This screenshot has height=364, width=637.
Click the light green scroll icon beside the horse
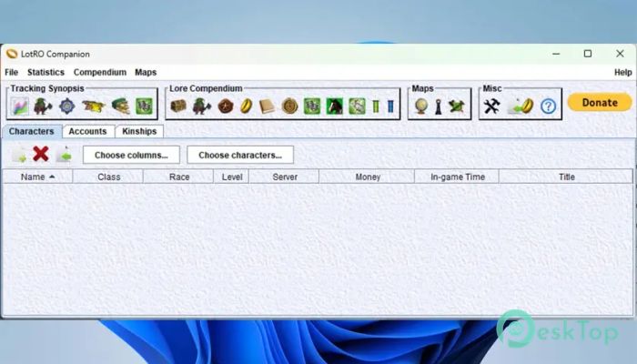click(x=357, y=106)
